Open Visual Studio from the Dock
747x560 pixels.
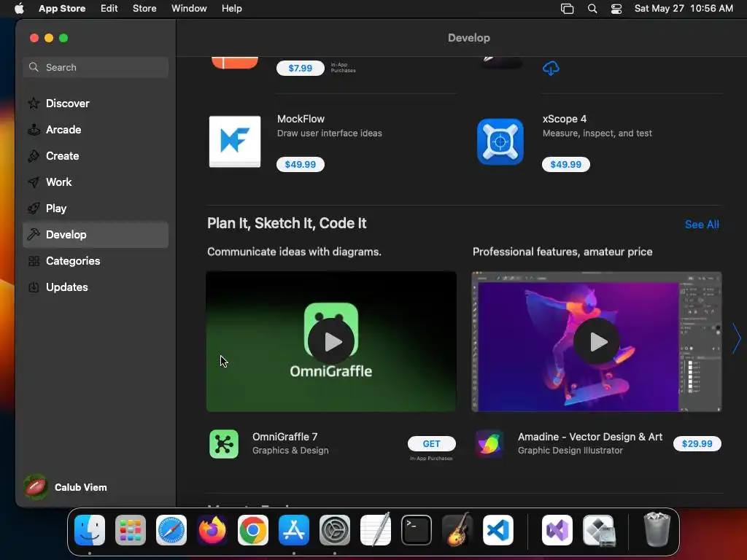point(557,530)
